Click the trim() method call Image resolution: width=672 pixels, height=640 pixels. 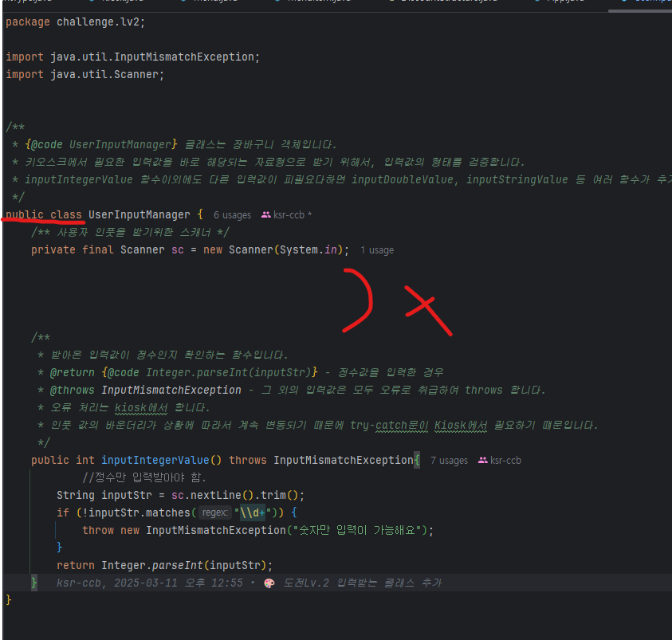(280, 495)
